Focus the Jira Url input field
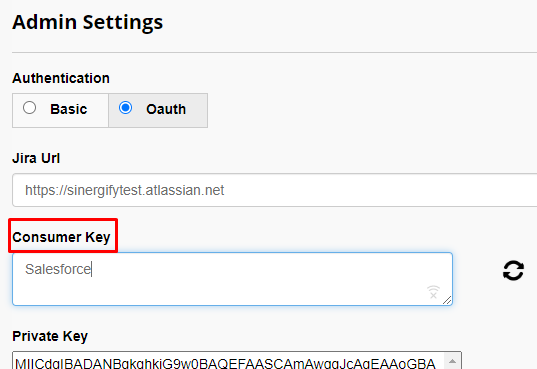 click(275, 190)
